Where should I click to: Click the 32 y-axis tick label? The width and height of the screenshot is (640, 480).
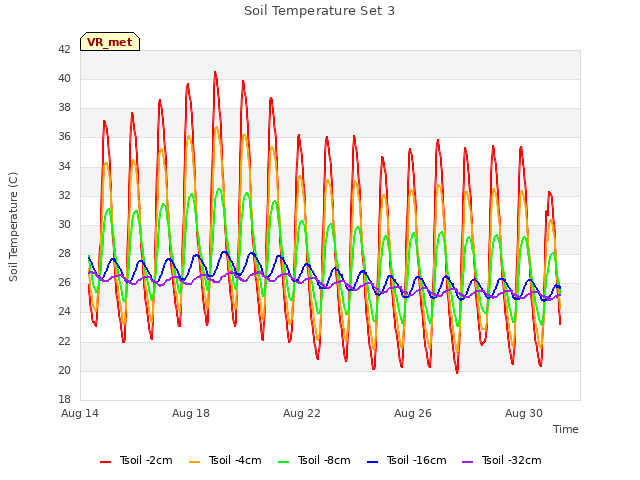coord(64,195)
